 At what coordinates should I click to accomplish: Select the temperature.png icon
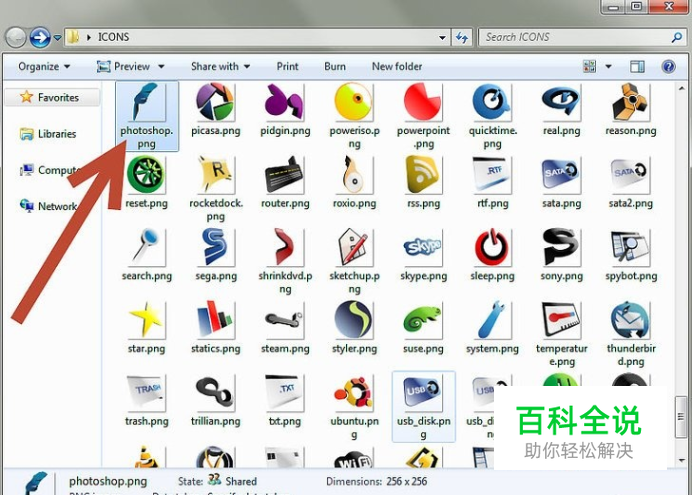561,320
